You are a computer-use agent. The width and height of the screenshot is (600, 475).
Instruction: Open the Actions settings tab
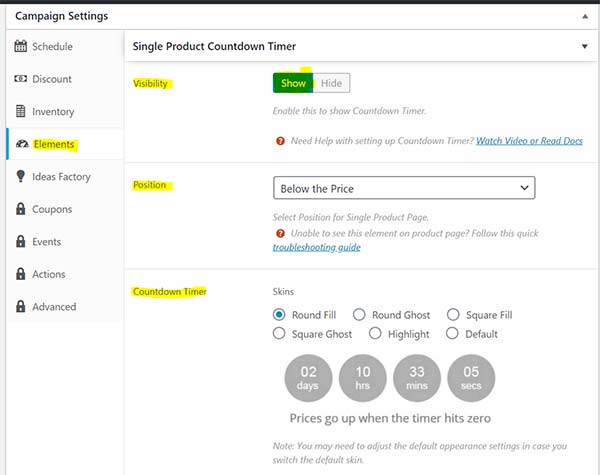coord(49,274)
